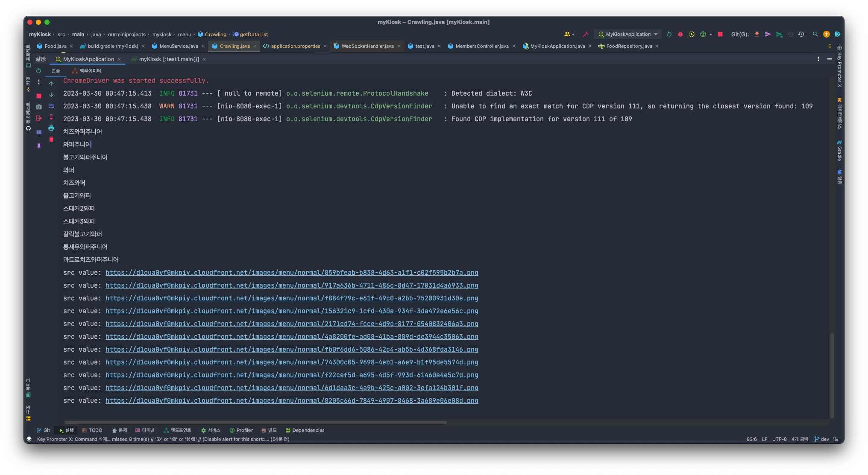
Task: Take thread dump with the camera icon
Action: [39, 107]
